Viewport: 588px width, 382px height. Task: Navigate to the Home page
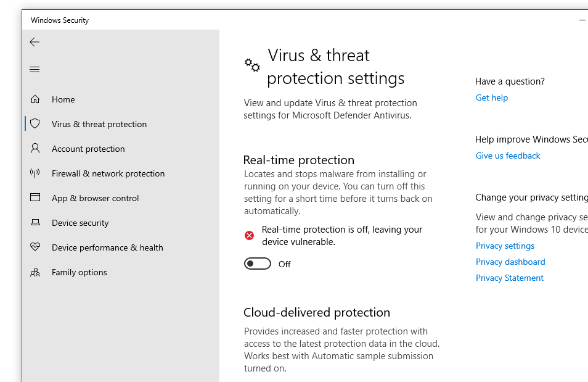click(x=63, y=99)
